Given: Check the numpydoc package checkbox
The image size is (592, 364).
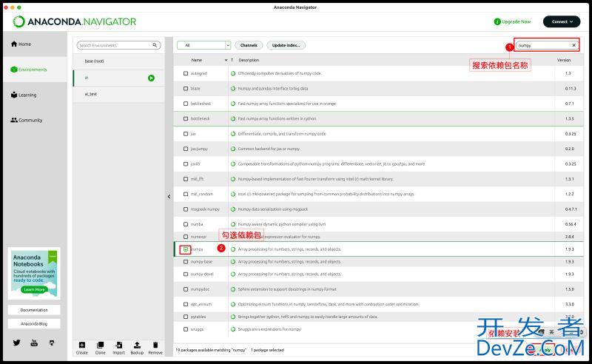Looking at the screenshot, I should [x=186, y=289].
